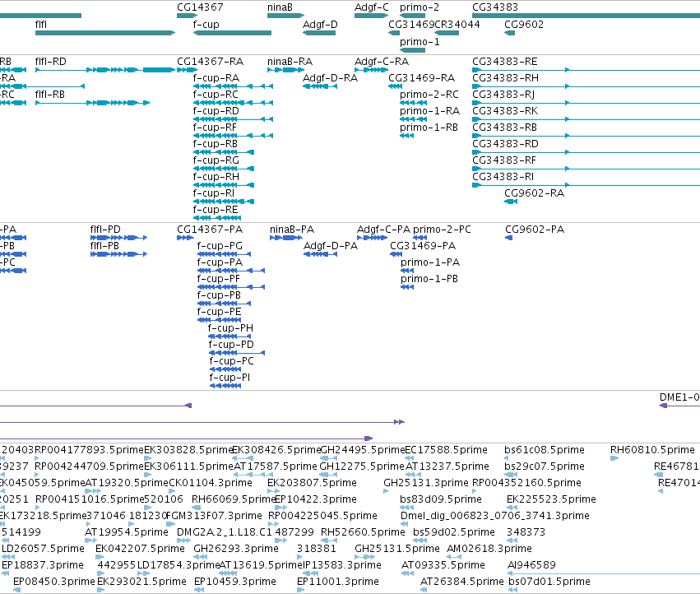Screen dimensions: 700x594
Task: Click protein f-cup-PI
Action: click(x=225, y=386)
